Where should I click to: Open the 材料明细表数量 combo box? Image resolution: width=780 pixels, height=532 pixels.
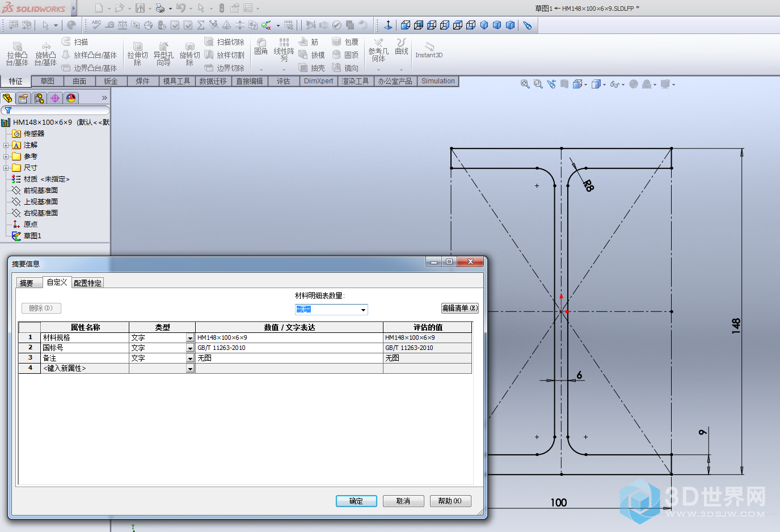[331, 309]
